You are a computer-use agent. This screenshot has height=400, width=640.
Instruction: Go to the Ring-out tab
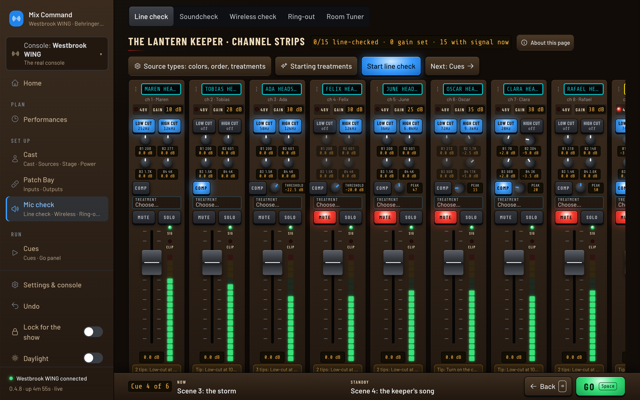(301, 17)
